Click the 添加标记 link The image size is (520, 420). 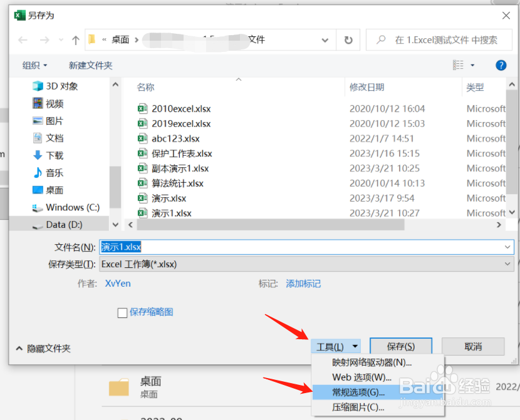click(305, 284)
